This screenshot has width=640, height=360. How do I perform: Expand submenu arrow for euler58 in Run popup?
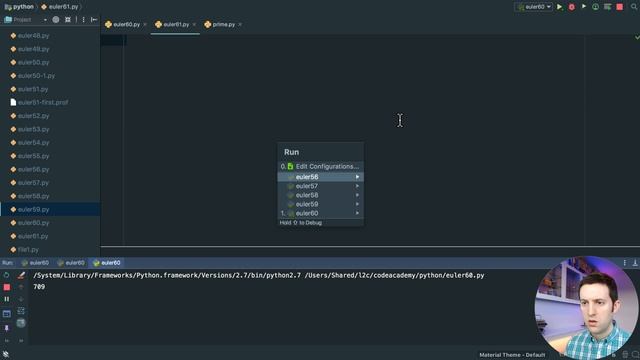point(357,195)
